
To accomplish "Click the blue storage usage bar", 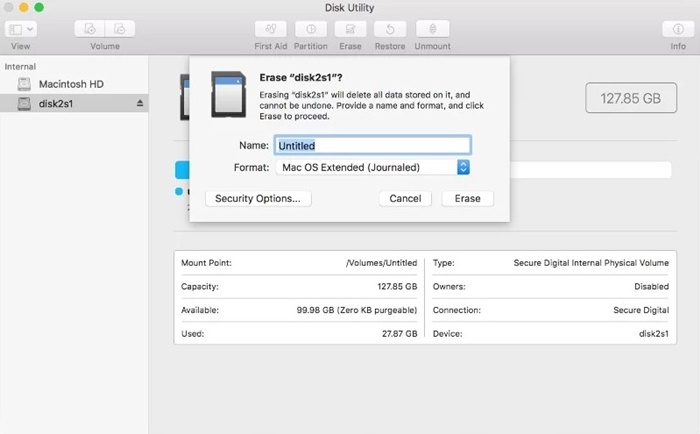I will click(182, 170).
